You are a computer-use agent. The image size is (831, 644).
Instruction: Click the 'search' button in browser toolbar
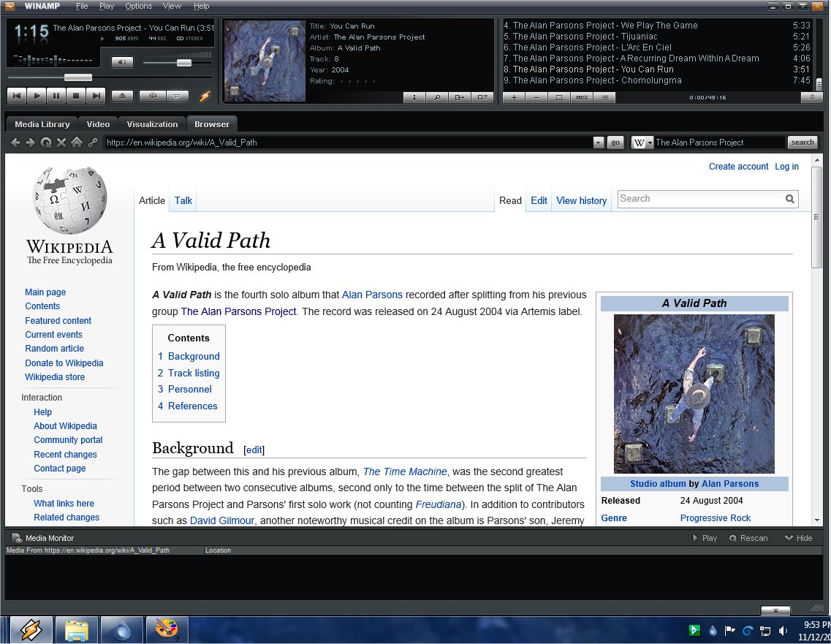click(x=802, y=142)
